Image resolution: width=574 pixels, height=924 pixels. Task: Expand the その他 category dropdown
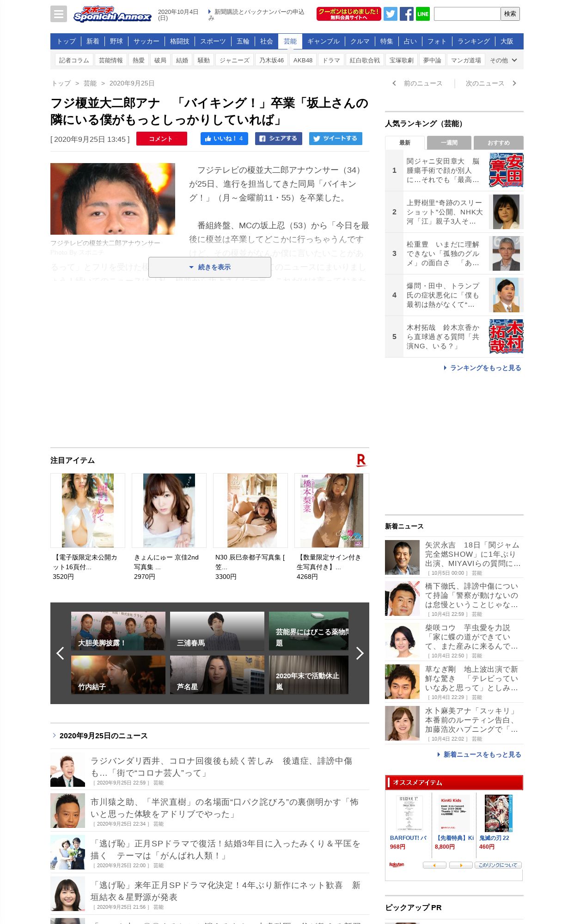click(504, 60)
